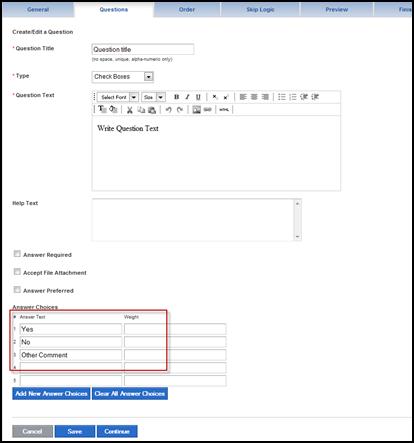Apply italic formatting in editor toolbar
The image size is (414, 443).
187,97
